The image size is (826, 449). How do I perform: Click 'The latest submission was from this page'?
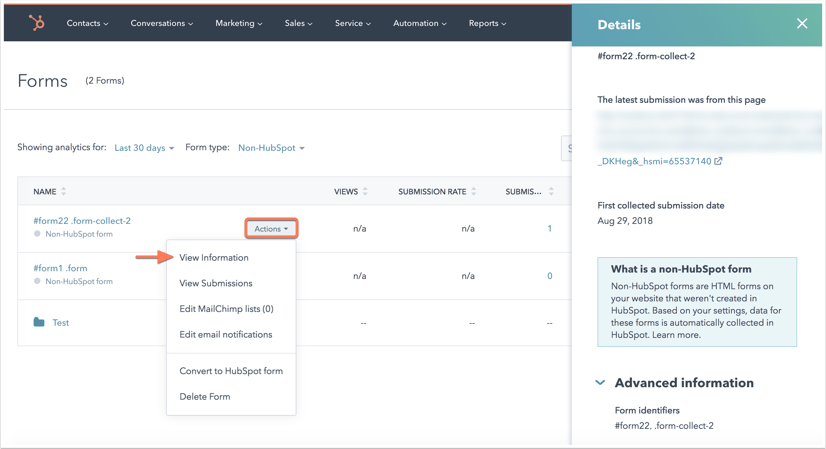[x=681, y=100]
